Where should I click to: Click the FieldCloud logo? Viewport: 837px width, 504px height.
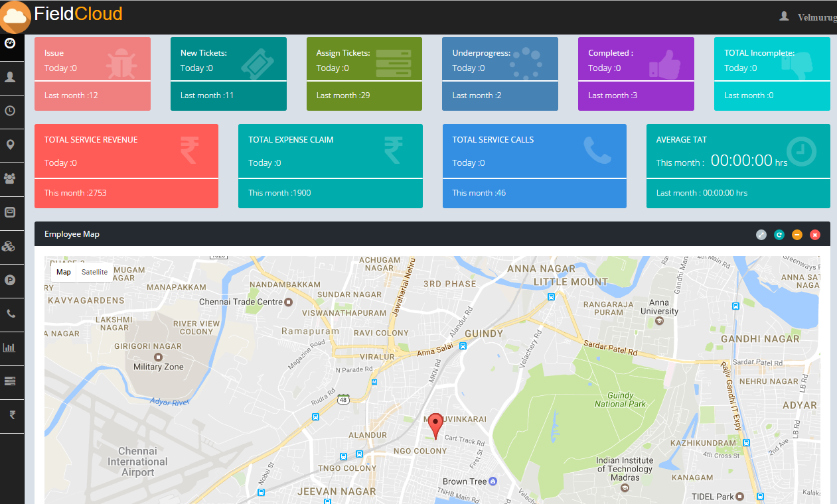[x=64, y=15]
